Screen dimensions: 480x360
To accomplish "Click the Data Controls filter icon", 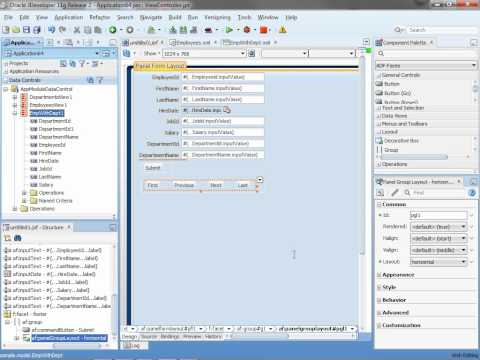I will point(100,80).
